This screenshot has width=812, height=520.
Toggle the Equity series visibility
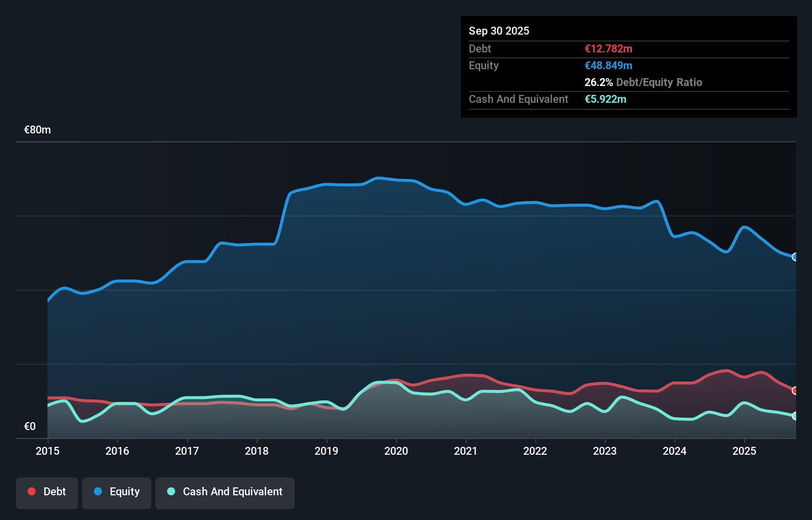pos(116,493)
